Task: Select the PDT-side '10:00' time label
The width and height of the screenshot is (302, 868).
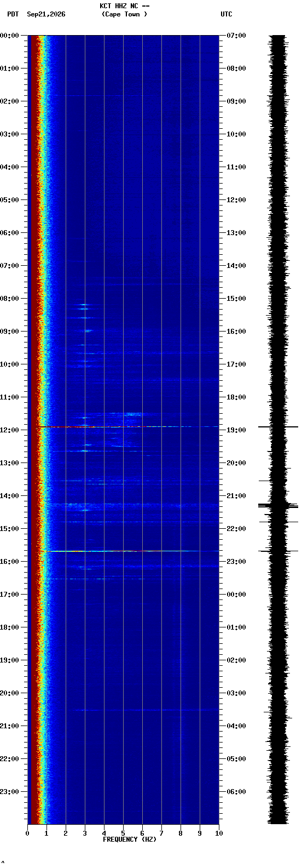Action: pyautogui.click(x=9, y=364)
